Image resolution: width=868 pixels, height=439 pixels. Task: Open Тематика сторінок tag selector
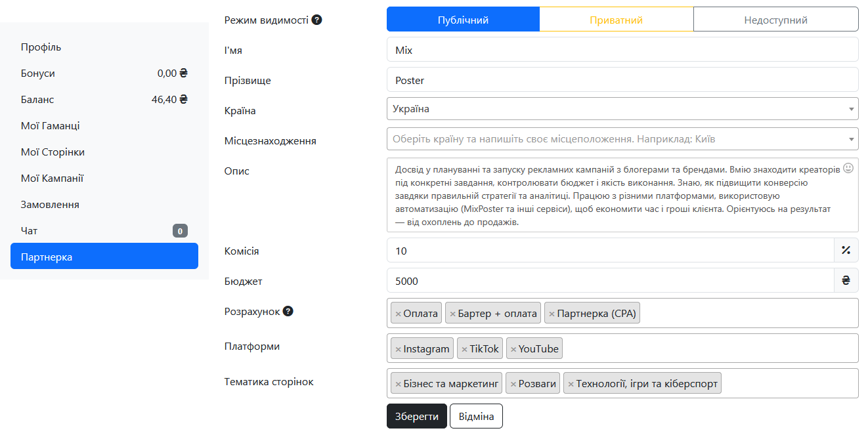pos(788,383)
